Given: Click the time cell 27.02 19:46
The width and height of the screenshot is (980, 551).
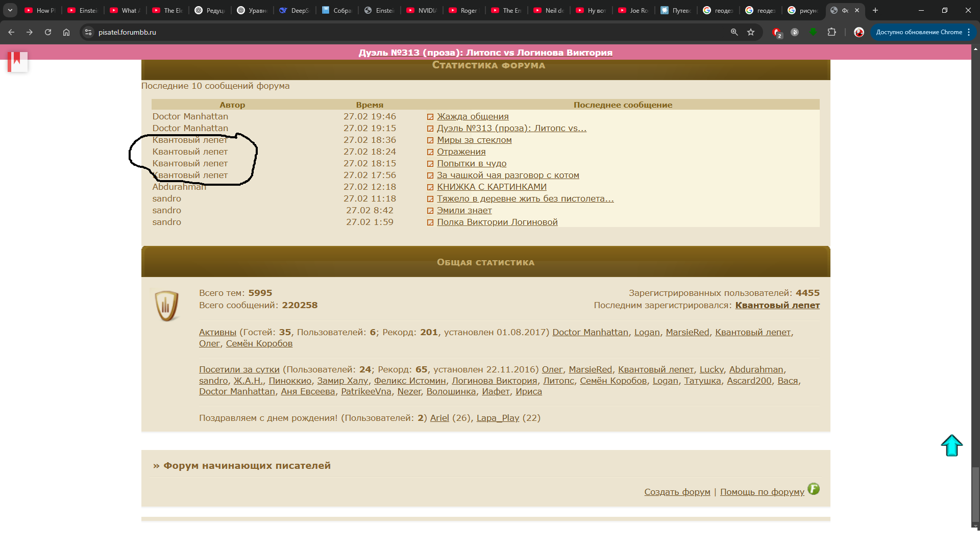Looking at the screenshot, I should (370, 117).
